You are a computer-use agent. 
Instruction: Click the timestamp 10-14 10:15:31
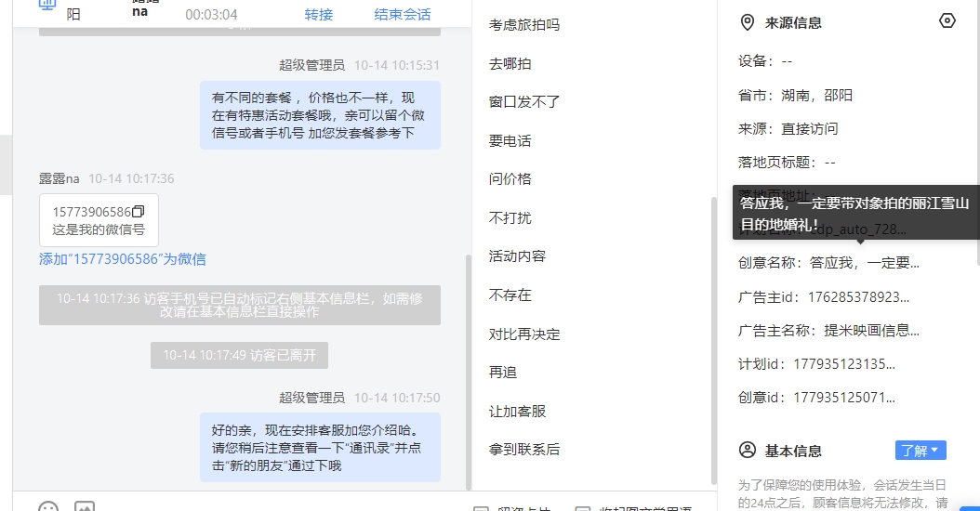coord(397,65)
